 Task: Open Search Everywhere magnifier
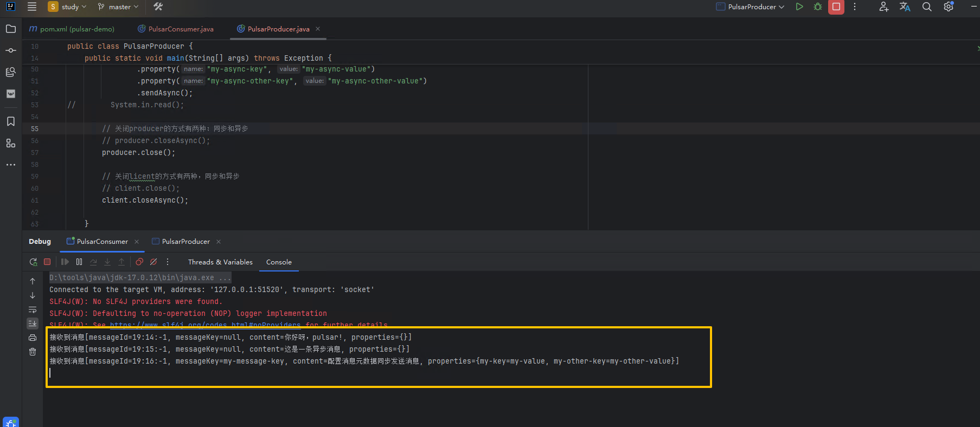(x=927, y=7)
